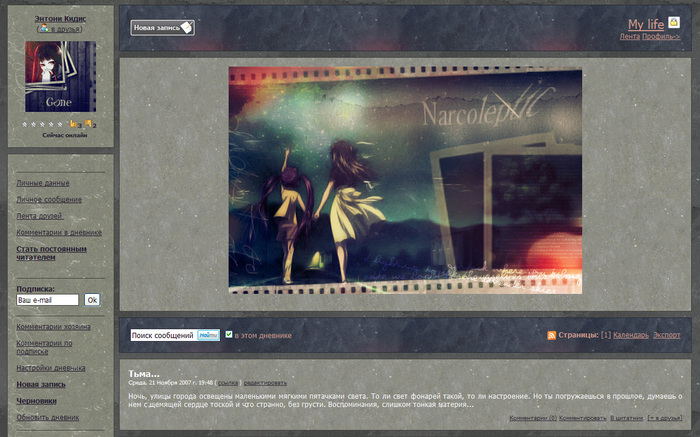Click the post date 'Среда, 21 Ноября 2007'
Image resolution: width=700 pixels, height=437 pixels.
click(x=159, y=383)
